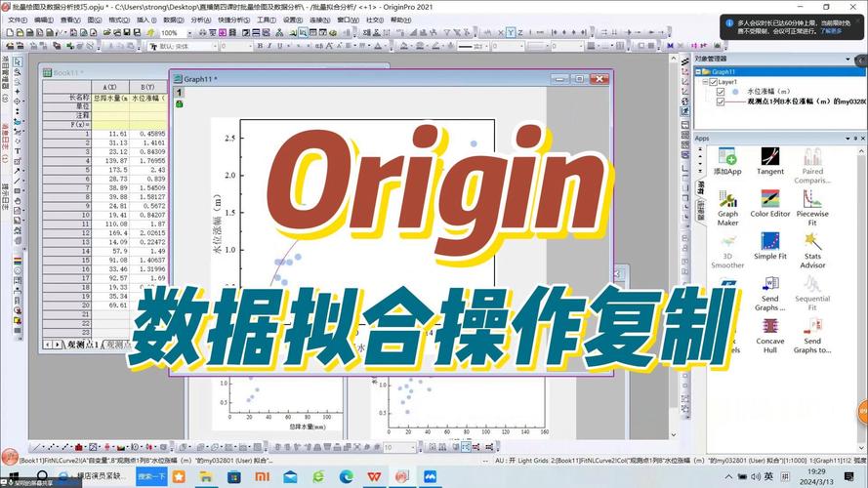Image resolution: width=868 pixels, height=488 pixels.
Task: Open the font size dropdown
Action: coord(250,47)
